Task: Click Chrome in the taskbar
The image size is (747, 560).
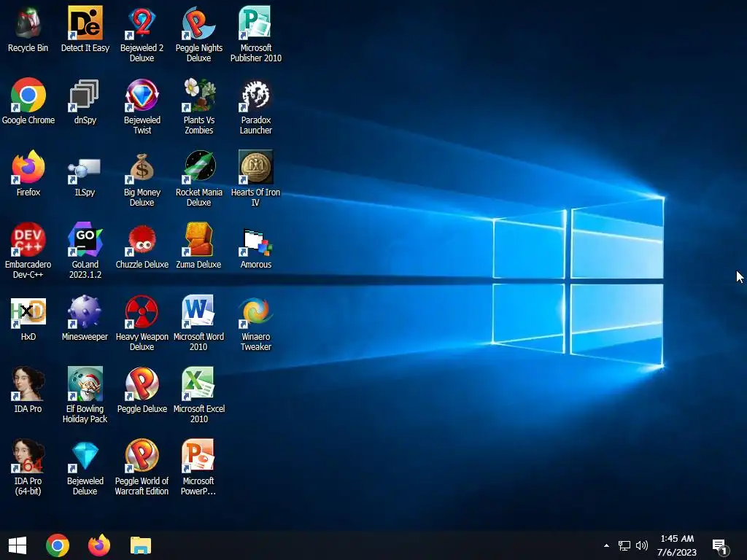Action: (58, 545)
